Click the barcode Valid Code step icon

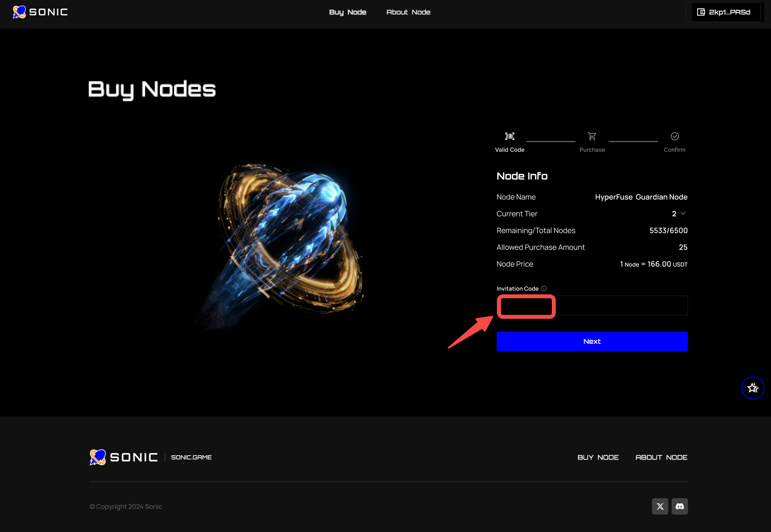pyautogui.click(x=509, y=136)
